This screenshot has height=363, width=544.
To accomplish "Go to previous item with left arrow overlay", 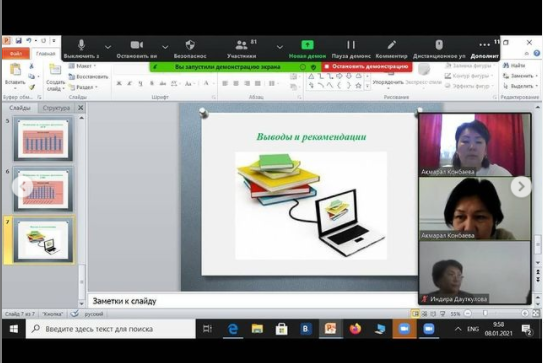I will pos(23,187).
